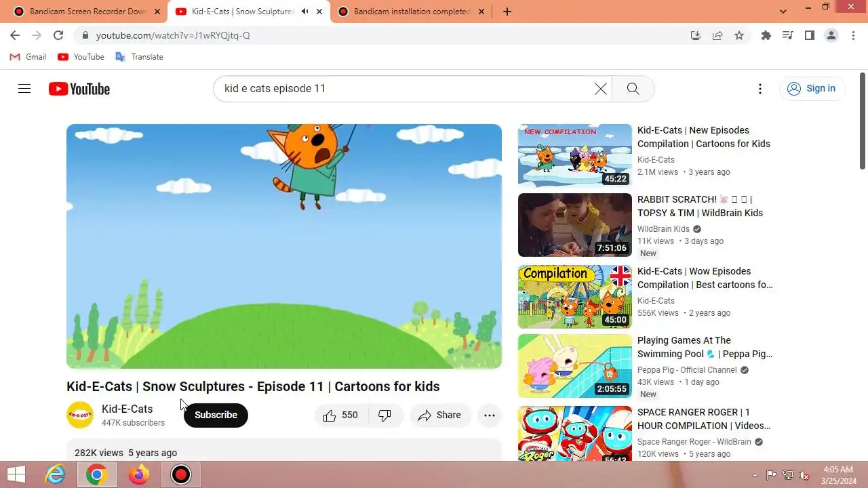Open the YouTube hamburger guide menu
The width and height of the screenshot is (868, 488).
24,89
